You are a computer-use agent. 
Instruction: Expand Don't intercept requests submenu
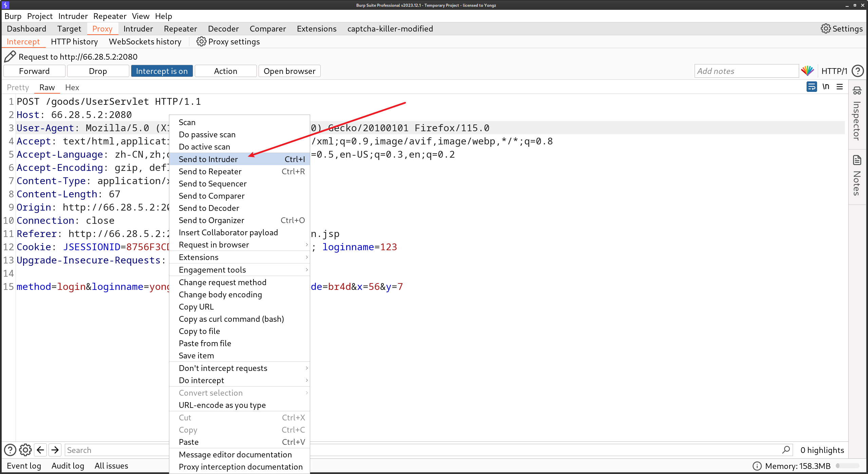(x=240, y=368)
